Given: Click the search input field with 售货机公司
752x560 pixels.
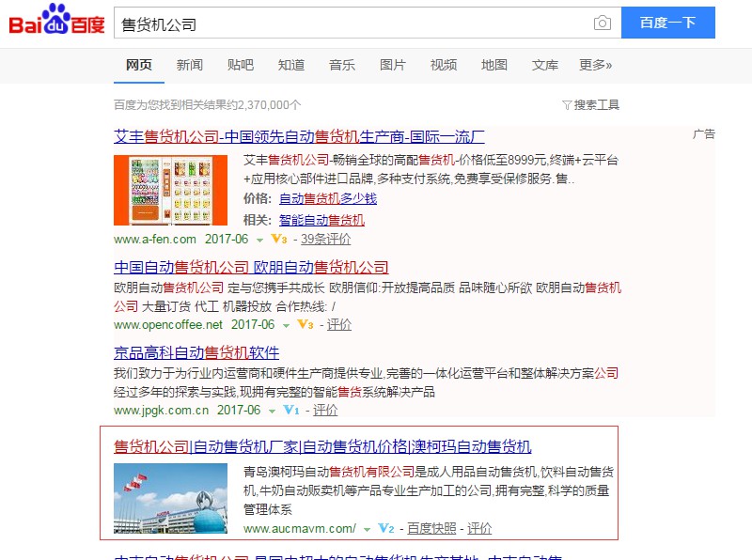Looking at the screenshot, I should (x=352, y=23).
